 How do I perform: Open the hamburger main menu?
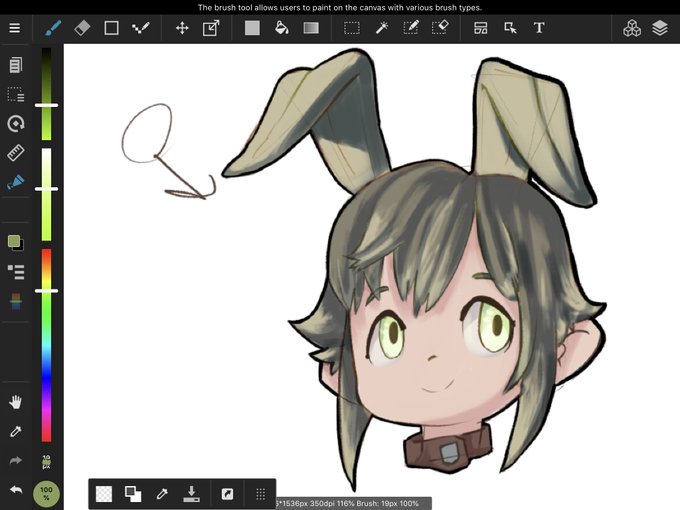[x=15, y=28]
